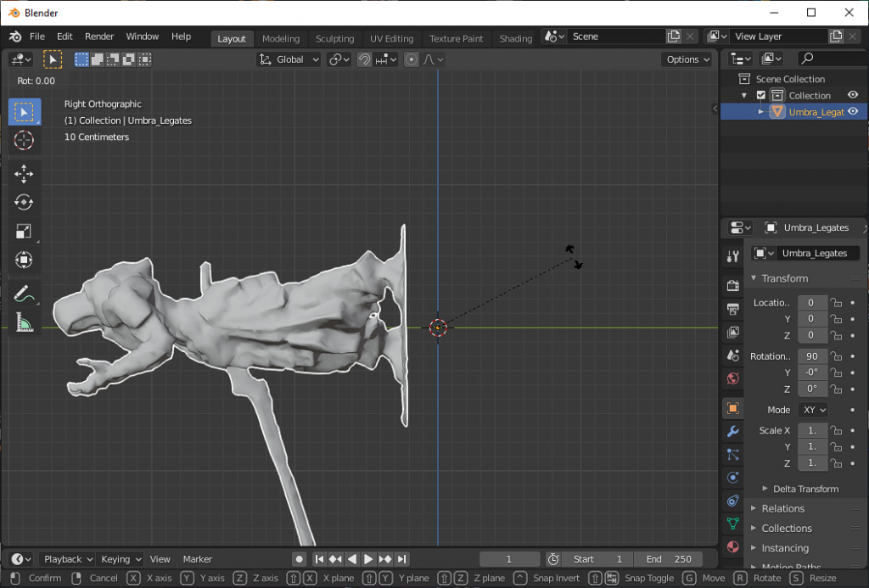Screen dimensions: 869x588
Task: Open the World properties tab
Action: point(732,379)
